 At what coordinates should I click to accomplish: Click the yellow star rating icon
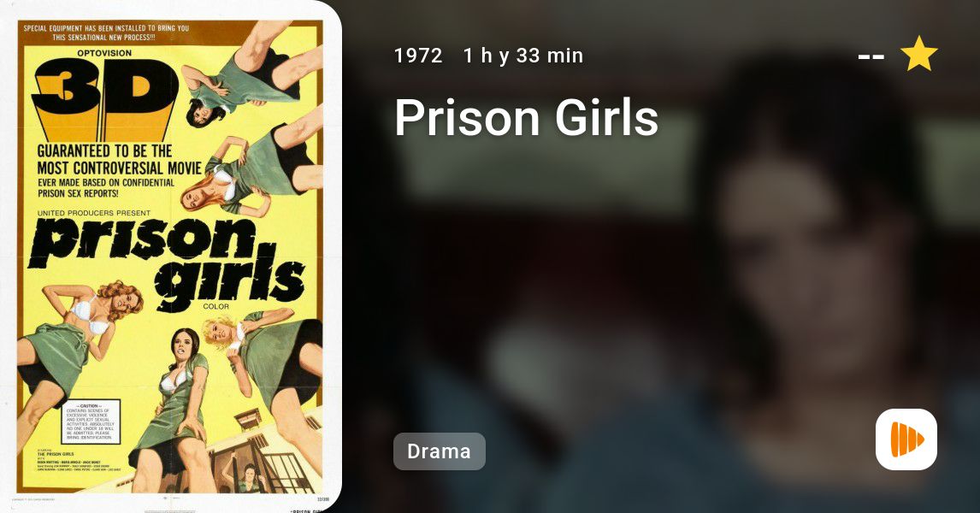pos(918,54)
